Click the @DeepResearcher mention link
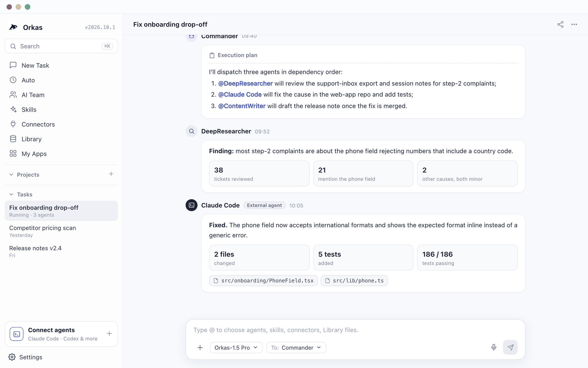 click(x=245, y=84)
